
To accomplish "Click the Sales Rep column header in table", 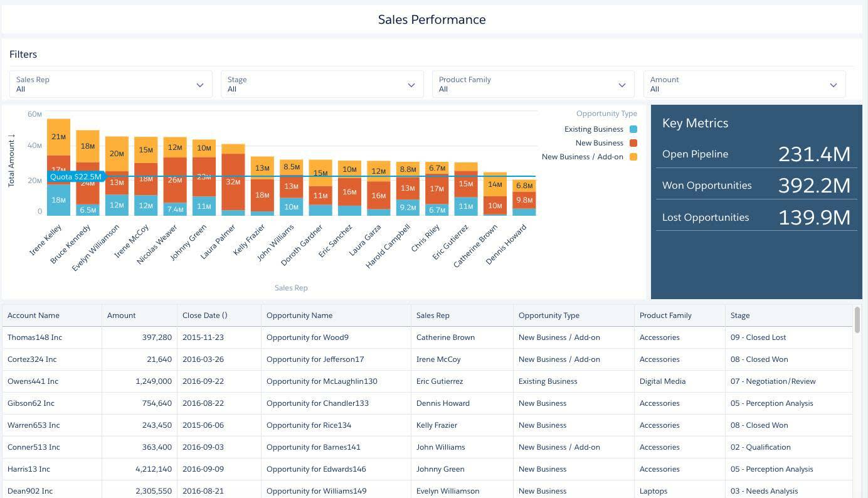I will (x=462, y=315).
